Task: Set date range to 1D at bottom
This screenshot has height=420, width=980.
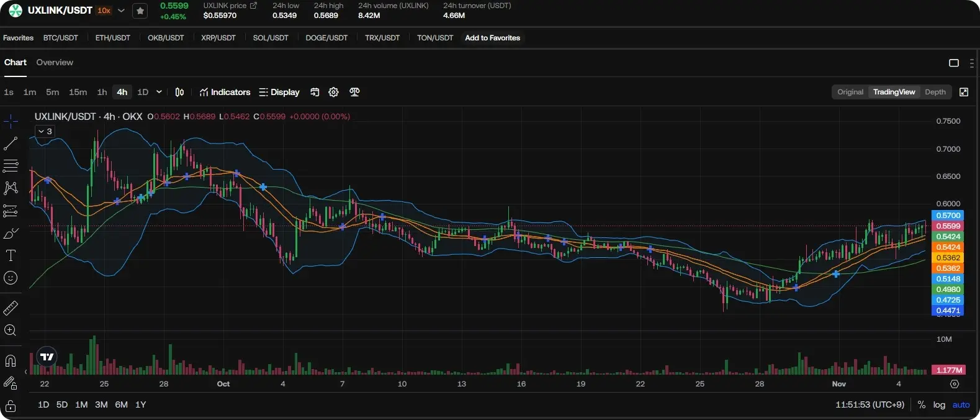Action: click(43, 404)
